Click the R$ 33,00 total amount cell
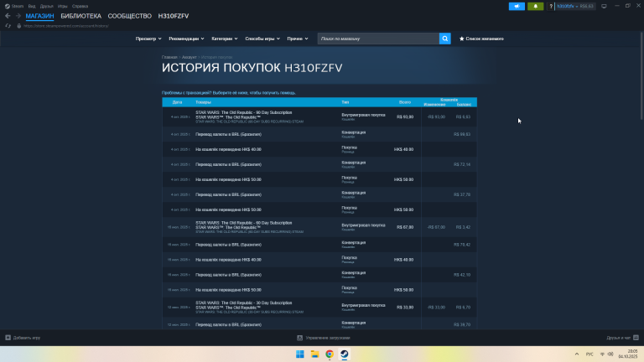This screenshot has width=644, height=362. pos(405,307)
